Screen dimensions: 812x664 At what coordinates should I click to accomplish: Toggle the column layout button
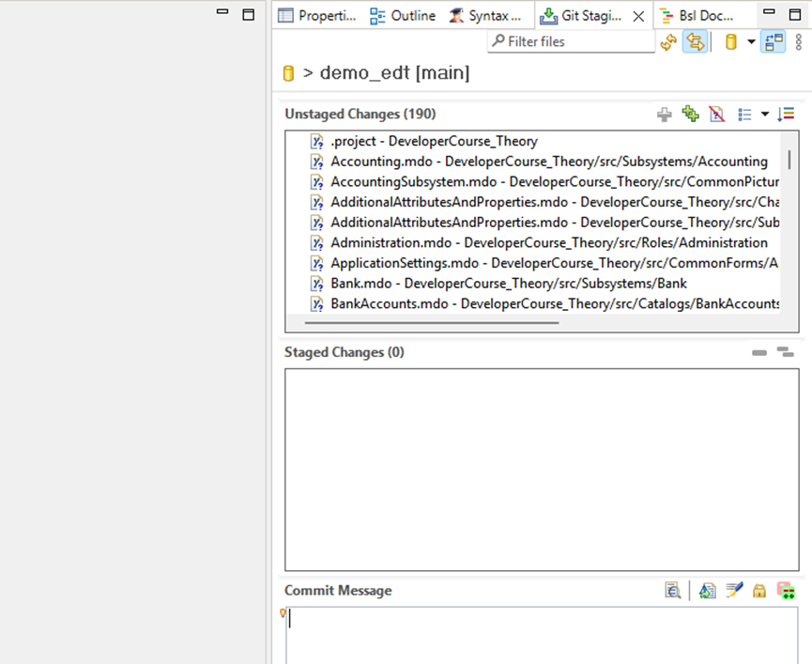(774, 42)
